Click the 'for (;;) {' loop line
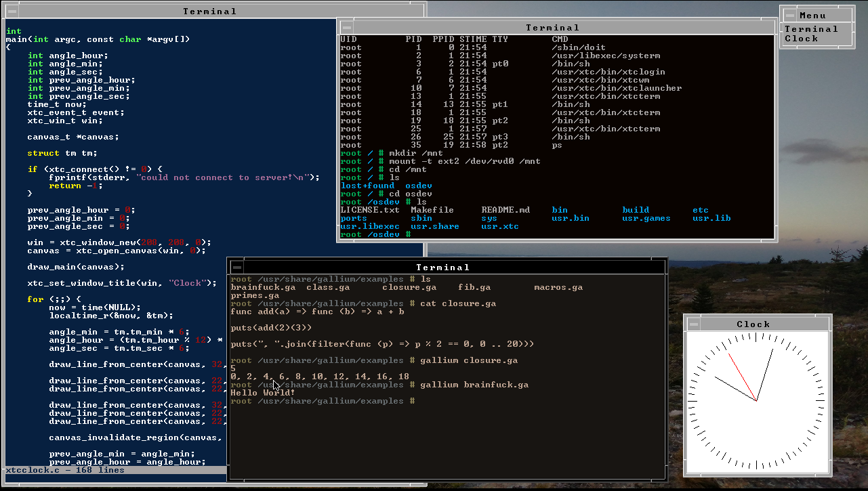868x491 pixels. point(54,299)
